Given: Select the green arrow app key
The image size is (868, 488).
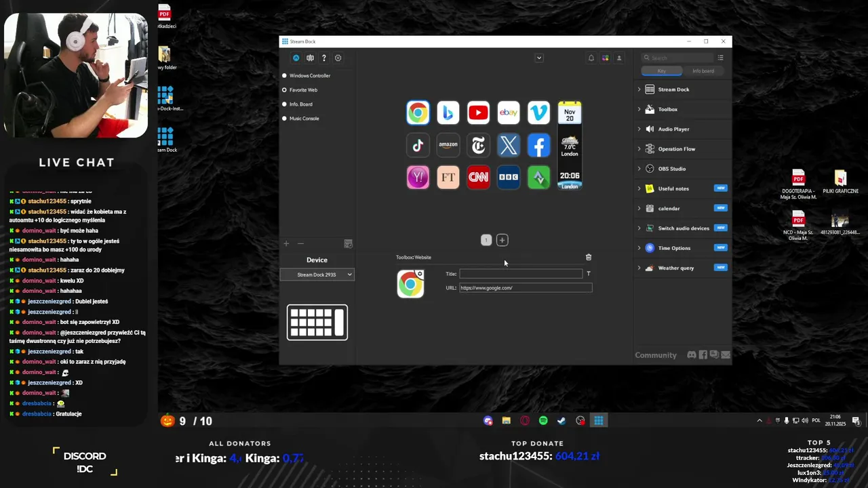Looking at the screenshot, I should click(538, 177).
